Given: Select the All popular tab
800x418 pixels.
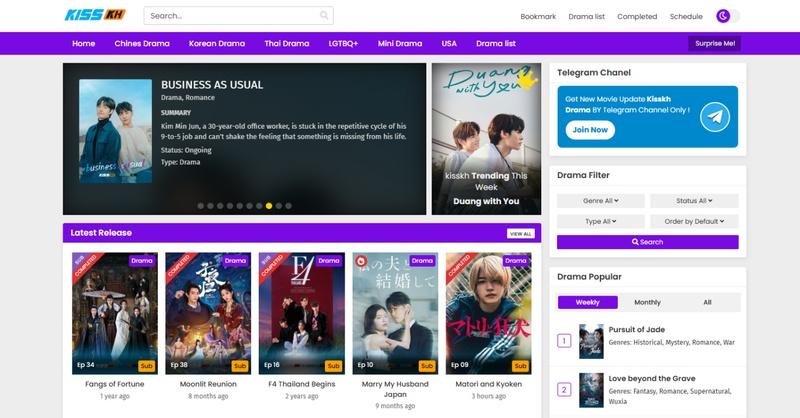Looking at the screenshot, I should point(707,302).
